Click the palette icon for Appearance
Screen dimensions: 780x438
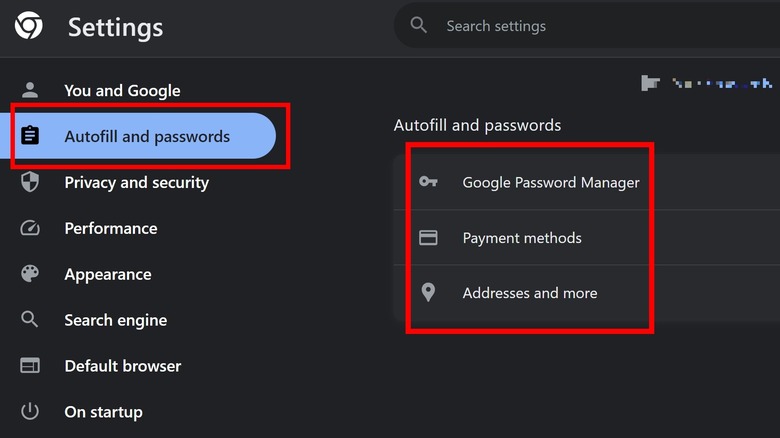click(30, 274)
